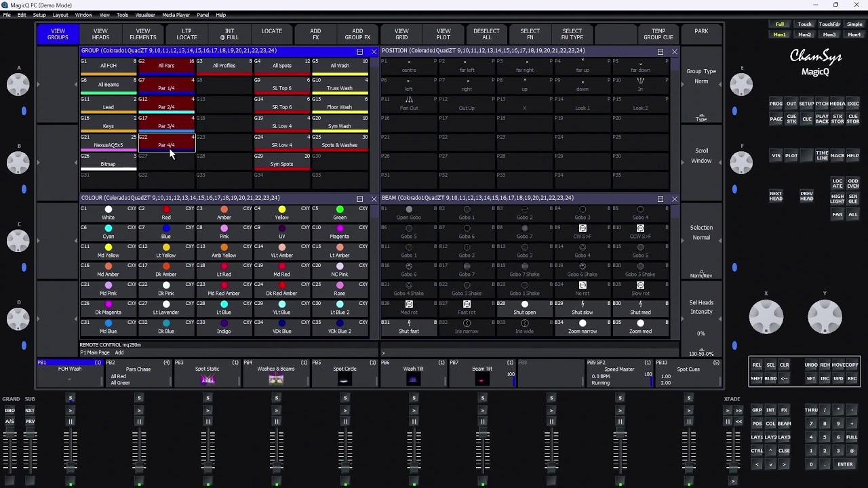The height and width of the screenshot is (488, 868).
Task: Choose the CCW S>F beam palette
Action: tap(640, 232)
